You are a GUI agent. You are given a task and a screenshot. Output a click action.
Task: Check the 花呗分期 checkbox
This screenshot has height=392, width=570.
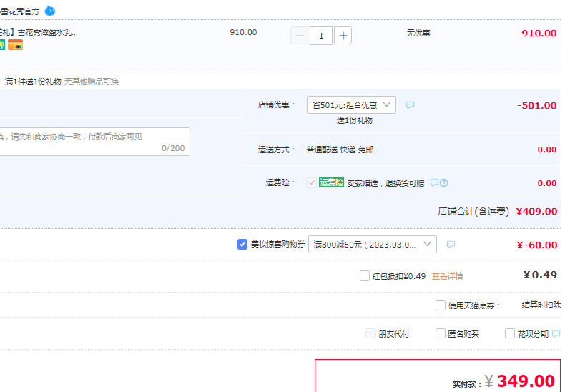coord(510,333)
